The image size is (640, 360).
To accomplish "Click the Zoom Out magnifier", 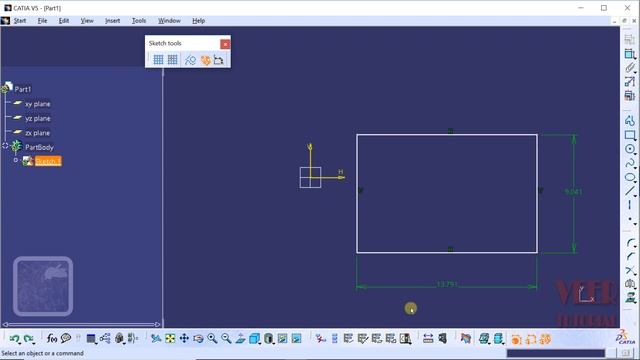I will pyautogui.click(x=226, y=338).
